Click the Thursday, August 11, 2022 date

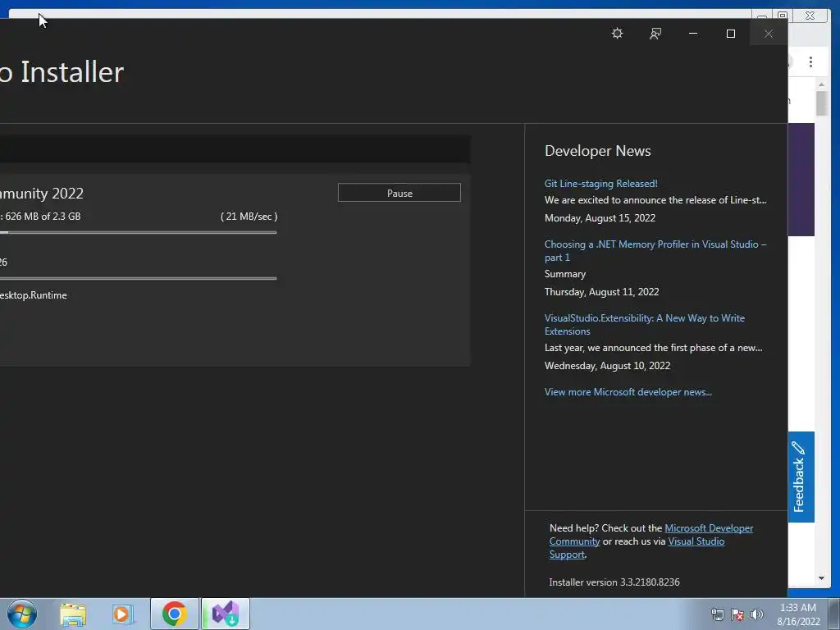pyautogui.click(x=601, y=292)
